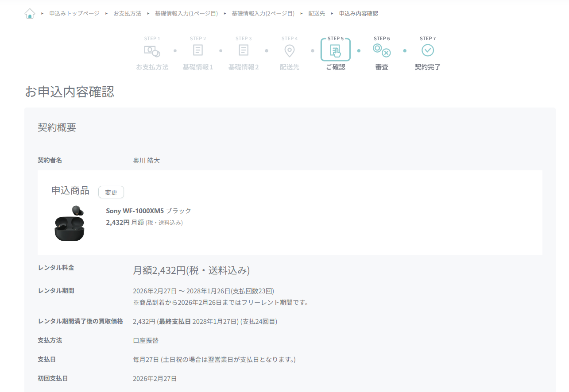Image resolution: width=569 pixels, height=392 pixels.
Task: Click the home icon in the breadcrumb
Action: [29, 13]
